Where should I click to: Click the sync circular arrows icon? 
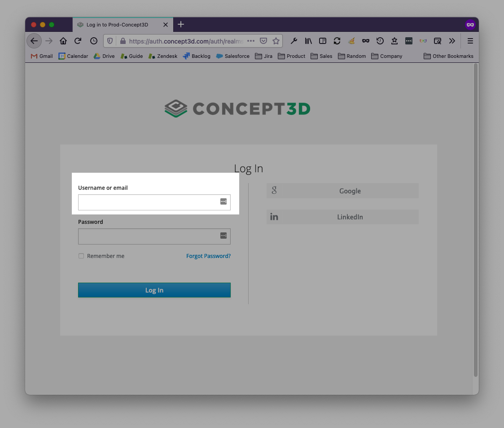point(337,41)
